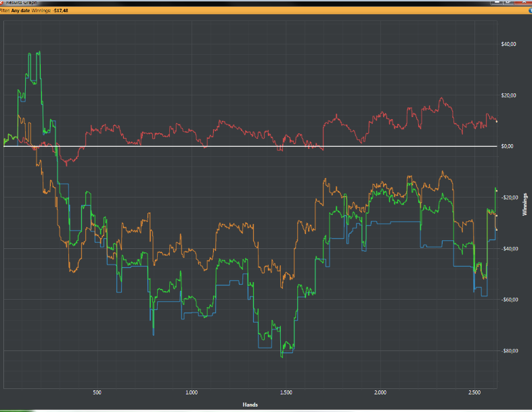Click the '$20,00' axis label
Screen dimensions: 532x412
(508, 95)
